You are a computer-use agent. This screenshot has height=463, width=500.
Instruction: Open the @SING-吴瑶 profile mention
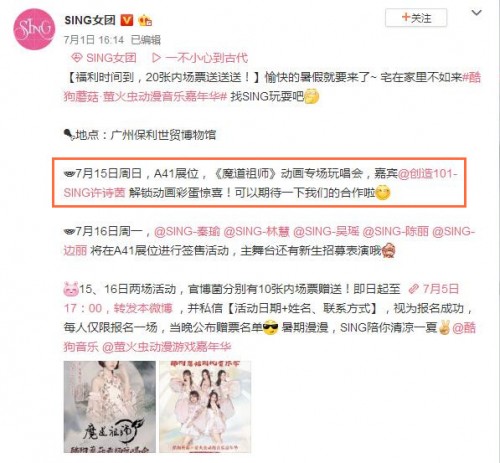(x=326, y=231)
